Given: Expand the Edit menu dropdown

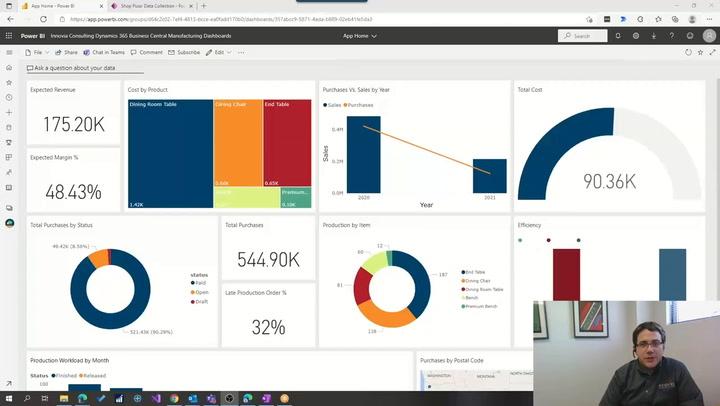Looking at the screenshot, I should point(219,52).
